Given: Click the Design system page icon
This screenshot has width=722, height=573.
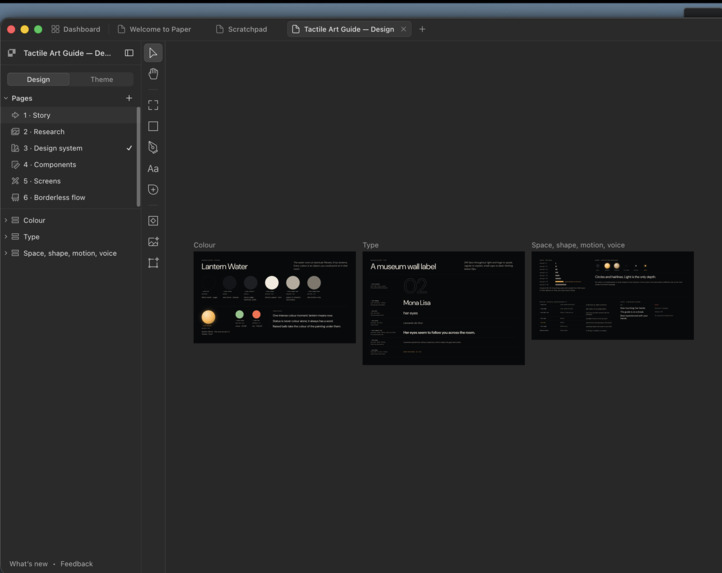Looking at the screenshot, I should point(15,148).
